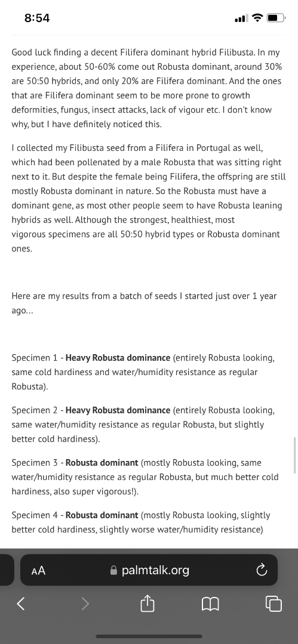Tap the Wi-Fi status icon
This screenshot has height=644, width=298.
point(257,18)
